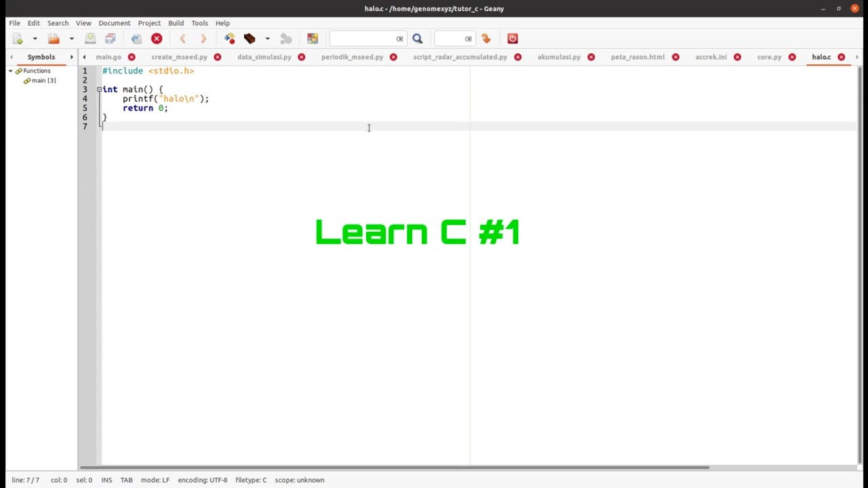Close the current file toolbar icon
The height and width of the screenshot is (488, 868).
pos(157,39)
